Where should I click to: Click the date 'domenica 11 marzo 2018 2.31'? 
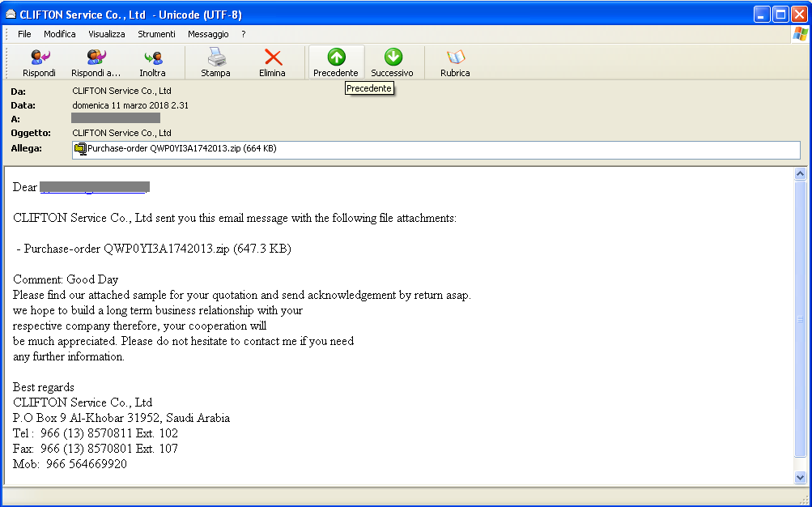pos(130,105)
